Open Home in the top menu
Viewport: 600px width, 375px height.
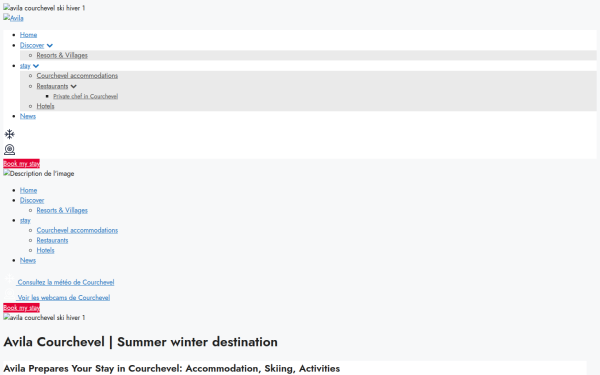click(28, 35)
